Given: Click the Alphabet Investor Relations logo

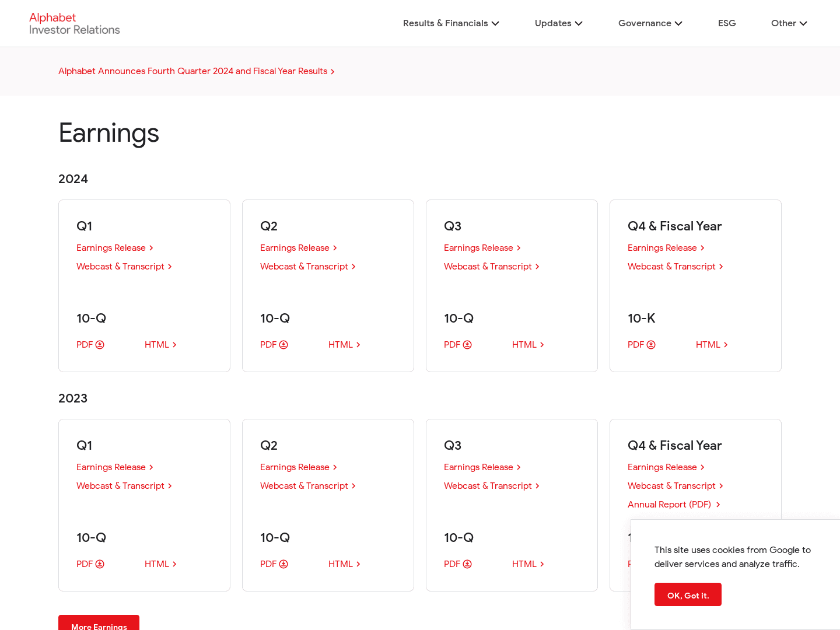Looking at the screenshot, I should pyautogui.click(x=74, y=23).
